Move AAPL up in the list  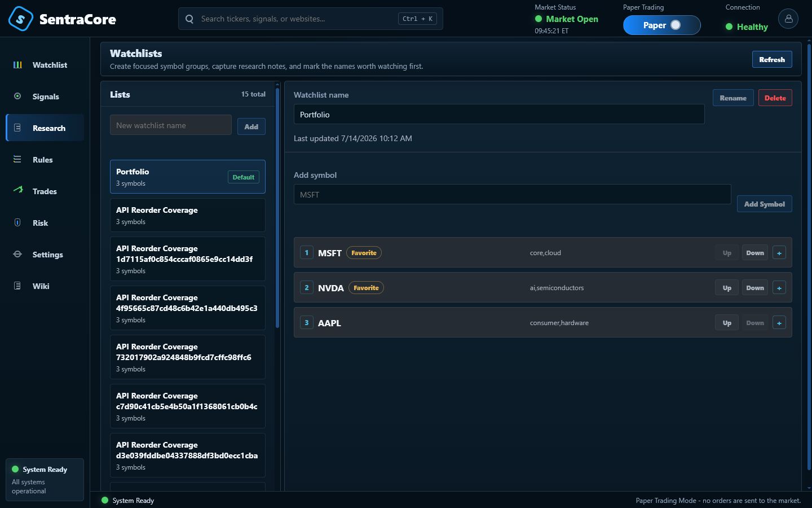pos(727,323)
